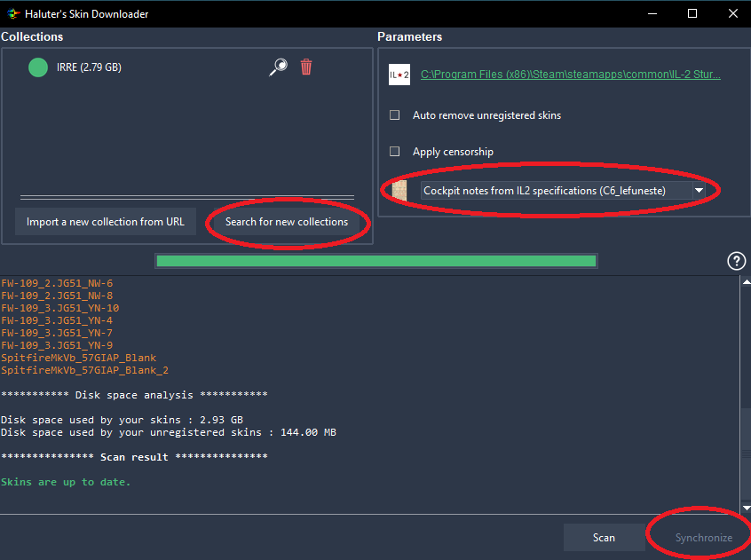751x560 pixels.
Task: Click log line FW-109_2.JG51_NW-6
Action: point(57,283)
